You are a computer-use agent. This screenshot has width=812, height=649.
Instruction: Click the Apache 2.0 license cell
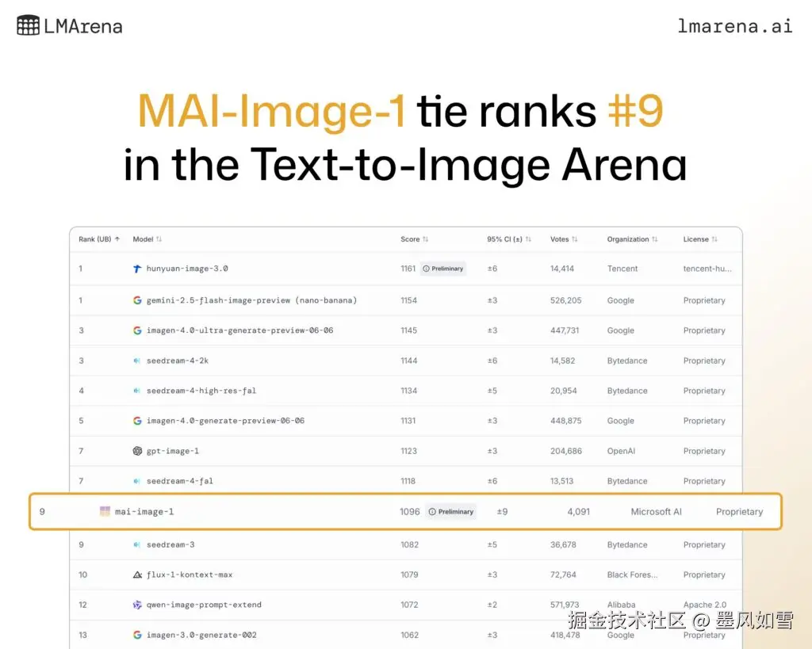[705, 605]
